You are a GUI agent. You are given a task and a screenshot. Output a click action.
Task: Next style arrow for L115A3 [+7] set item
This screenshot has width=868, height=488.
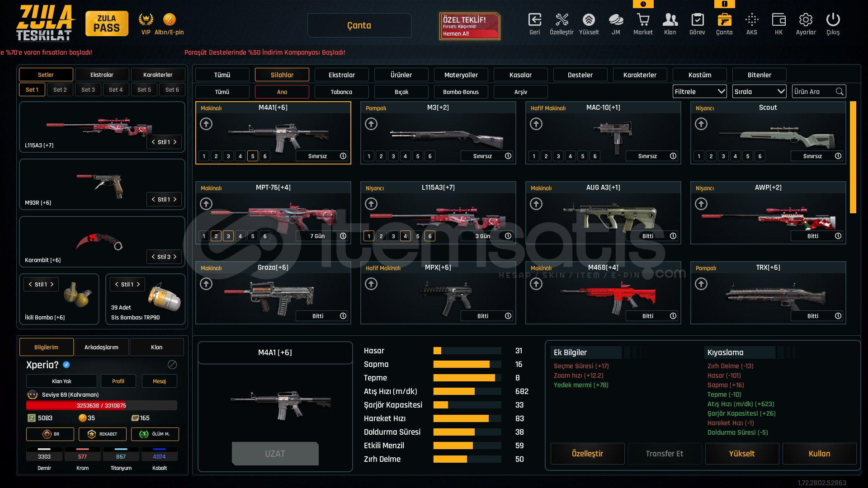click(x=175, y=142)
